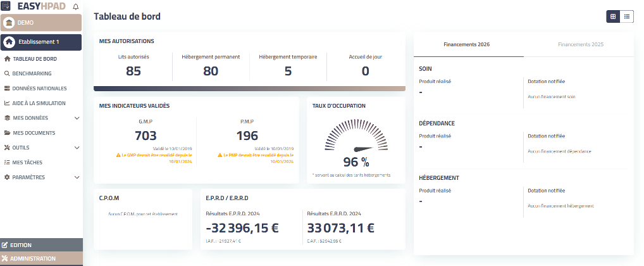Image resolution: width=644 pixels, height=266 pixels.
Task: Expand the Outils submenu chevron
Action: coord(77,148)
